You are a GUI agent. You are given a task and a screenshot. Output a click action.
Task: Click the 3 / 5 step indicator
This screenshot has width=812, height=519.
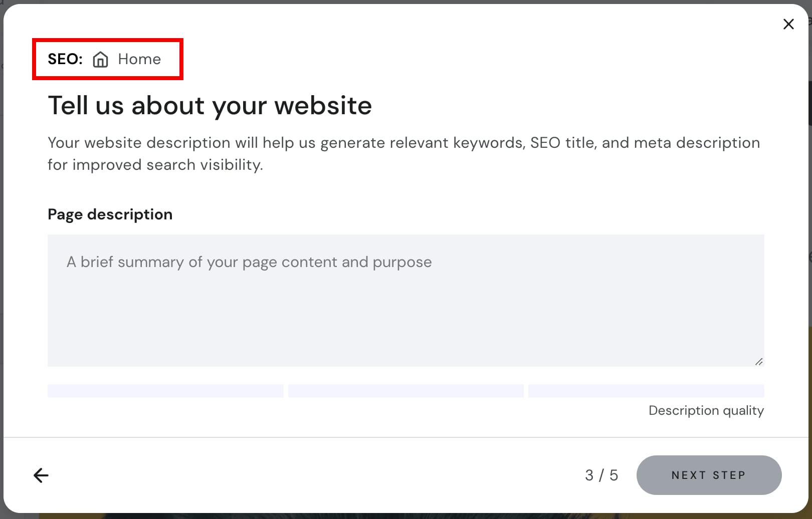tap(601, 475)
